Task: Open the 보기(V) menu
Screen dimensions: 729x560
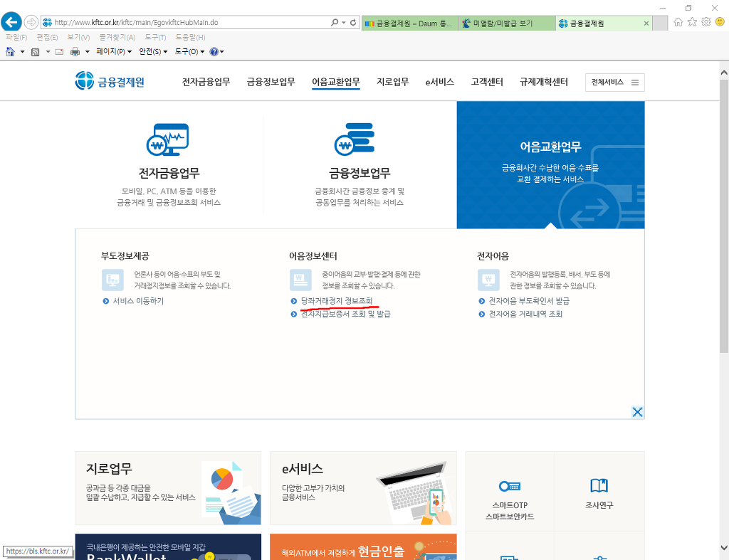Action: click(x=78, y=37)
